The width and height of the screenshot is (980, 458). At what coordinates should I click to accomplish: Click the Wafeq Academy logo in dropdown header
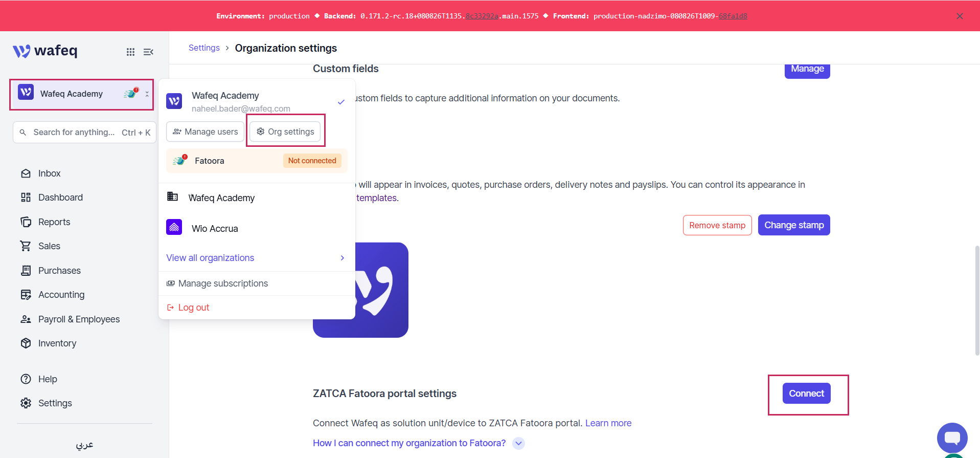click(x=174, y=101)
